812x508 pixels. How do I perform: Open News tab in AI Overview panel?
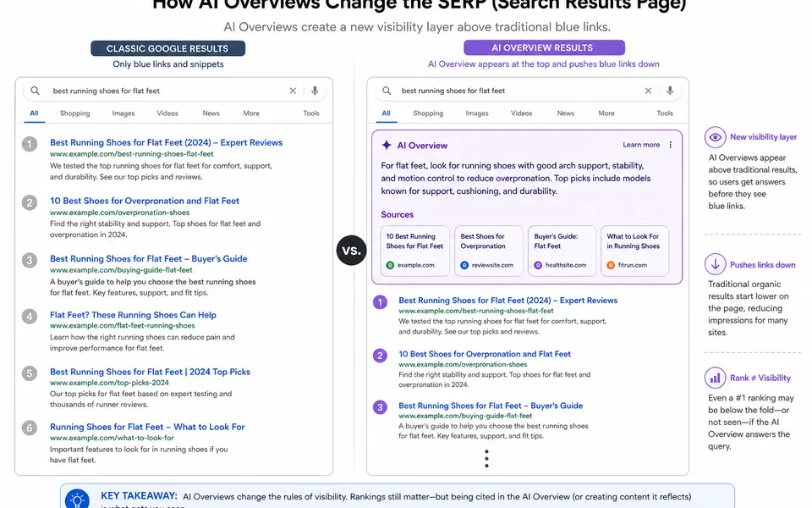(566, 113)
